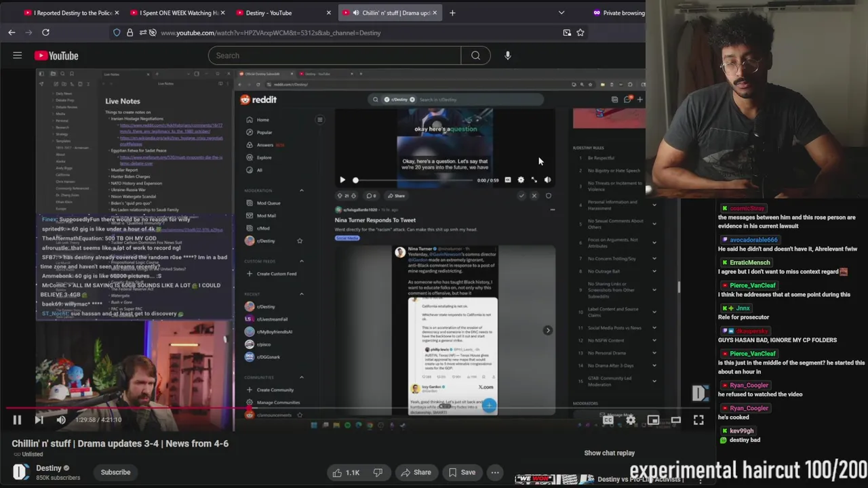Share the video
Image resolution: width=868 pixels, height=488 pixels.
pos(415,472)
